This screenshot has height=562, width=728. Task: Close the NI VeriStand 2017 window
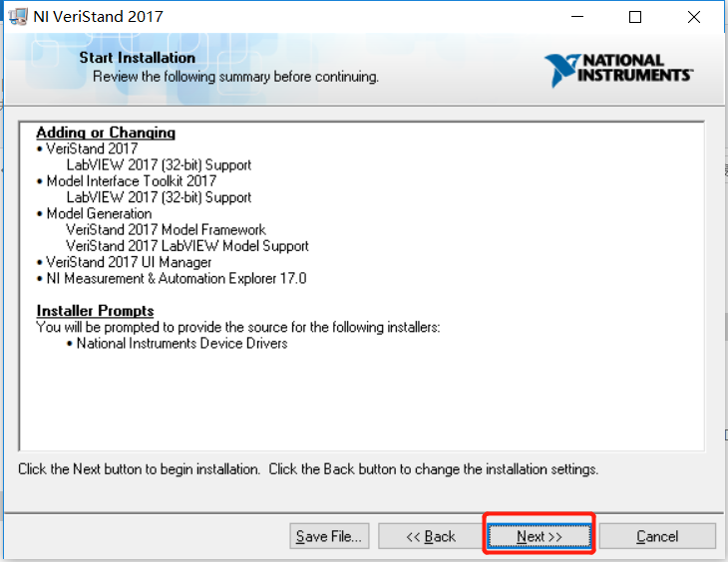[x=694, y=17]
